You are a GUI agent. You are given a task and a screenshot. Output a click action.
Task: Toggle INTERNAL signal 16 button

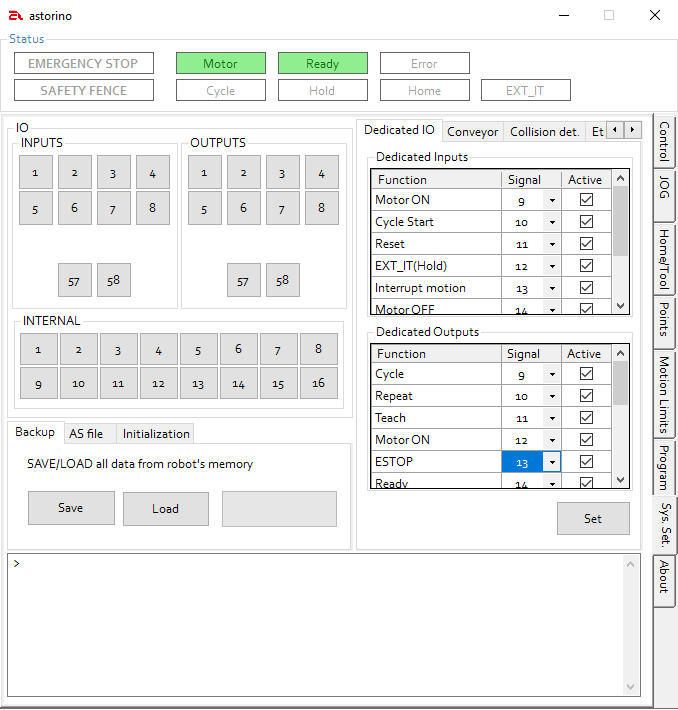[x=319, y=383]
